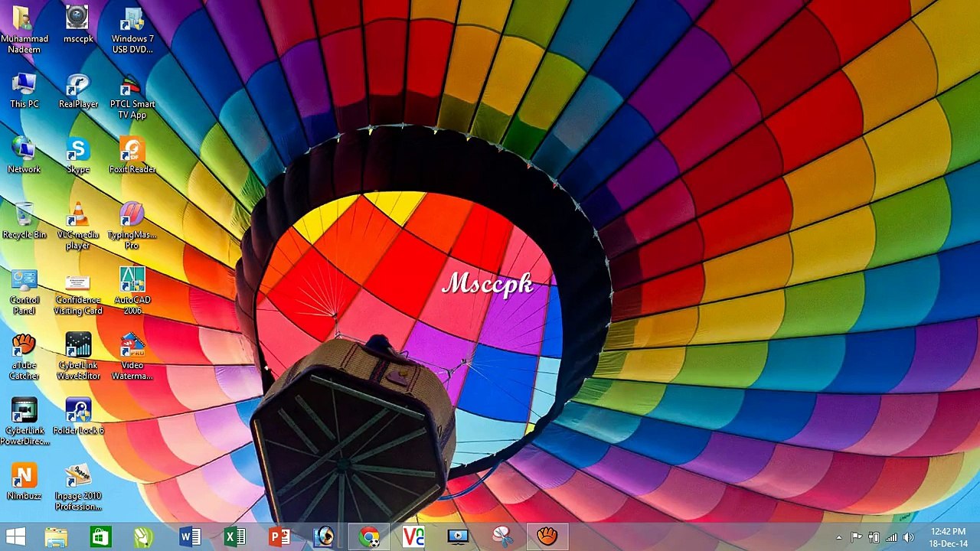Open the Windows Store taskbar icon
Screen dimensions: 980x551
coord(100,536)
